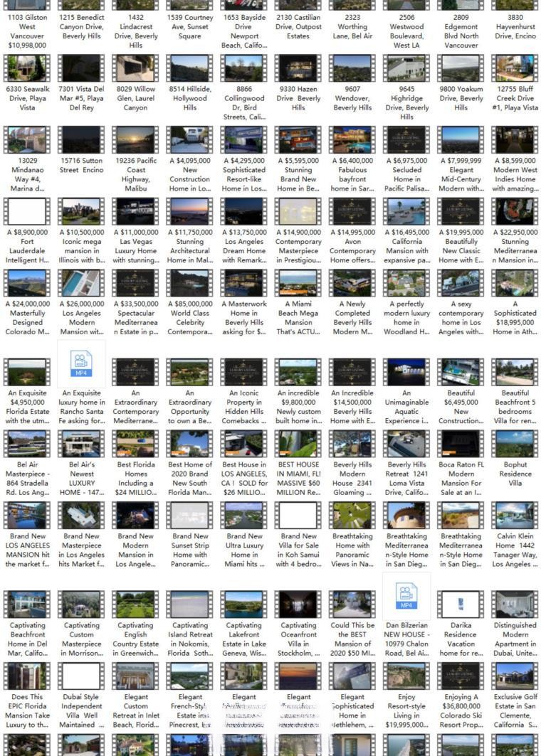Select the 19236 Pacific Coast Highway Malibu video
The image size is (541, 756).
coord(135,140)
